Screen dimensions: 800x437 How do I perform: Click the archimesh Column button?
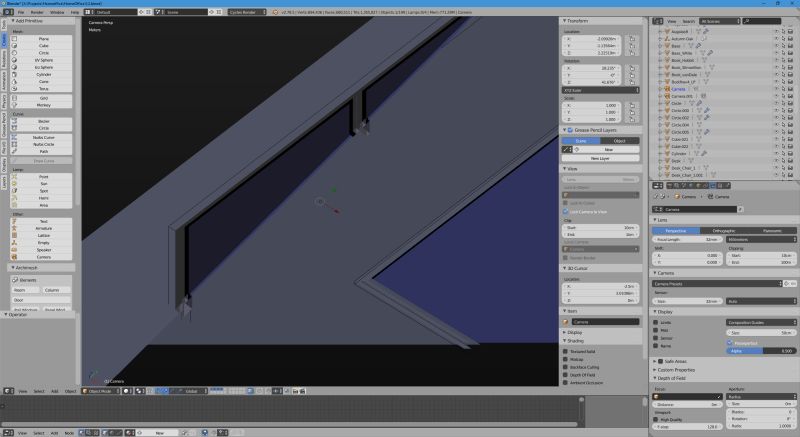tap(56, 290)
